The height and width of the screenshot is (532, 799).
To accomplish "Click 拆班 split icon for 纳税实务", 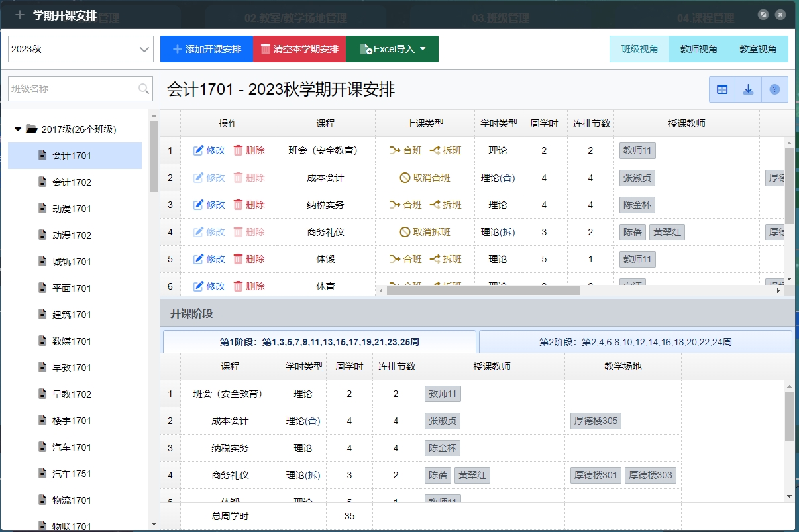I will tap(435, 205).
